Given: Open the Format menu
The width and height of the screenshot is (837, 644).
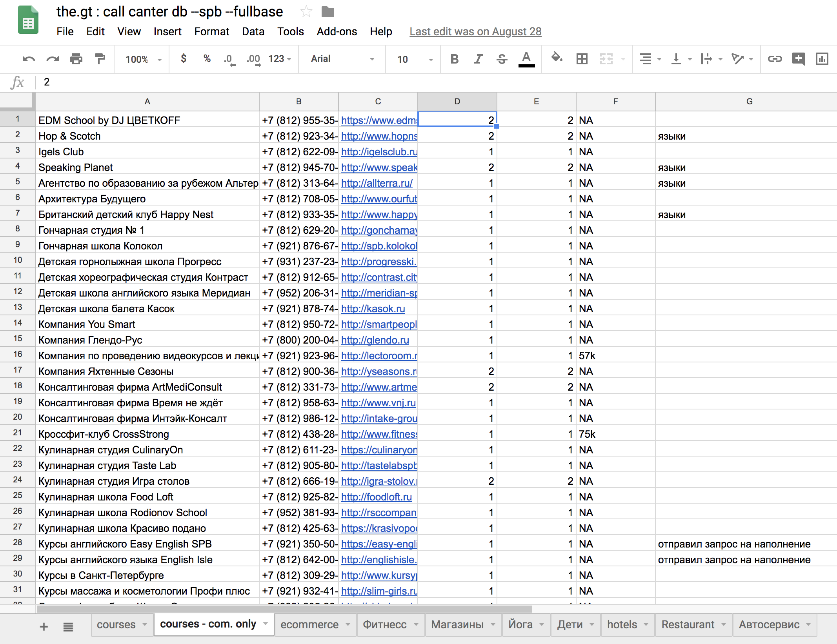Looking at the screenshot, I should tap(211, 31).
